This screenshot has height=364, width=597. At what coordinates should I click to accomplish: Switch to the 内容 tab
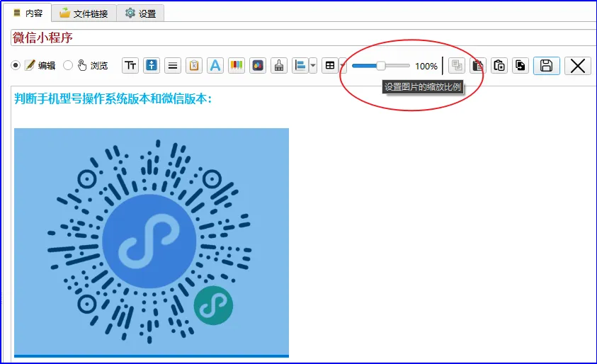click(x=28, y=13)
